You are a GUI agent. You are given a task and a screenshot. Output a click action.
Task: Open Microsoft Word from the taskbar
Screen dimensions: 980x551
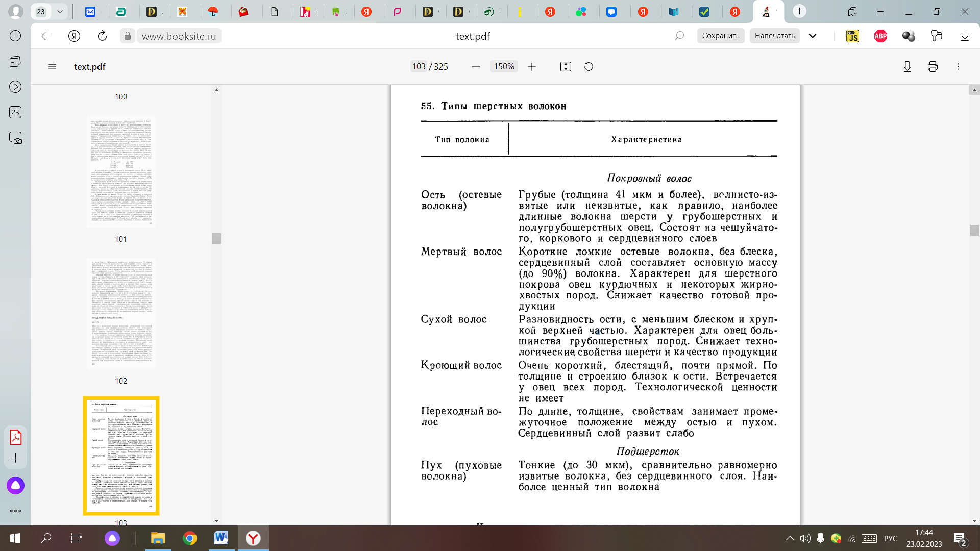click(x=221, y=538)
